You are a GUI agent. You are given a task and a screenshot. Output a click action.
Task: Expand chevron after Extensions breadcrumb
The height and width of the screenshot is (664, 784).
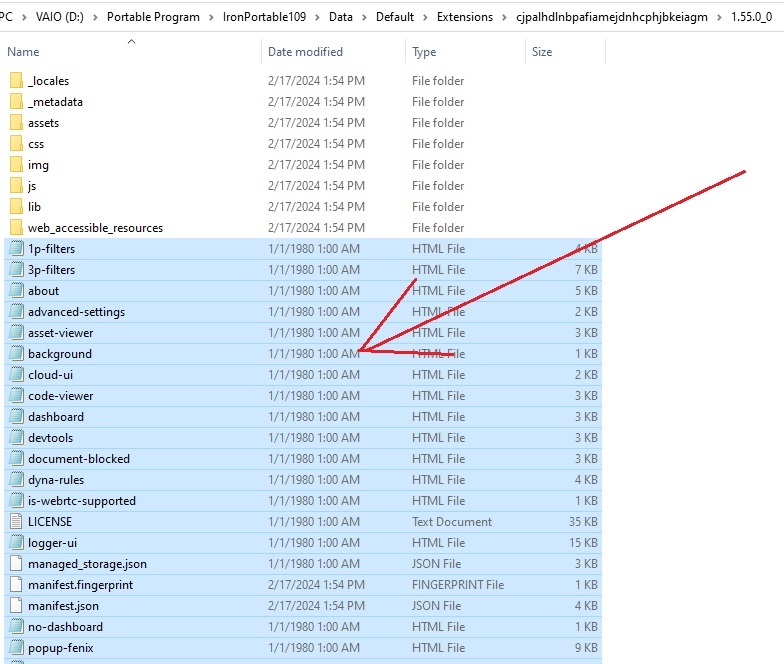[504, 17]
